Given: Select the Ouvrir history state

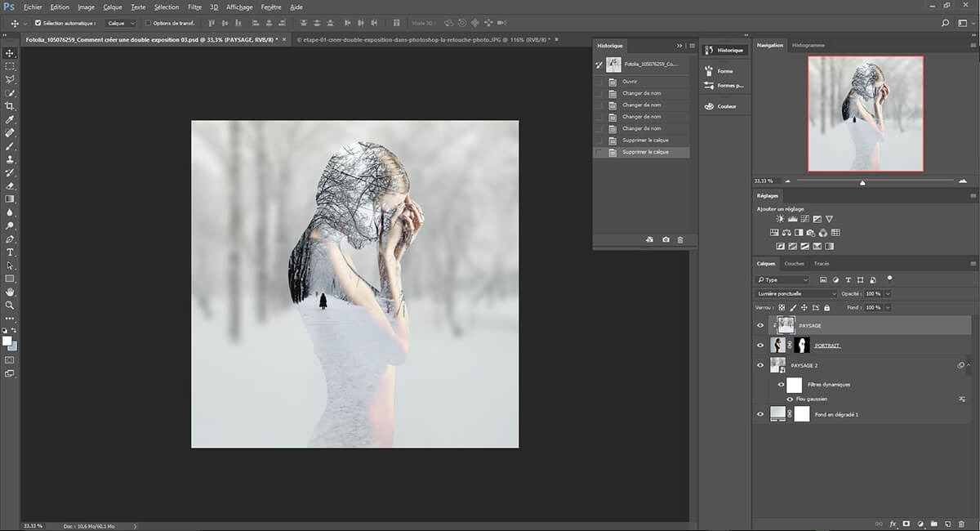Looking at the screenshot, I should [630, 82].
